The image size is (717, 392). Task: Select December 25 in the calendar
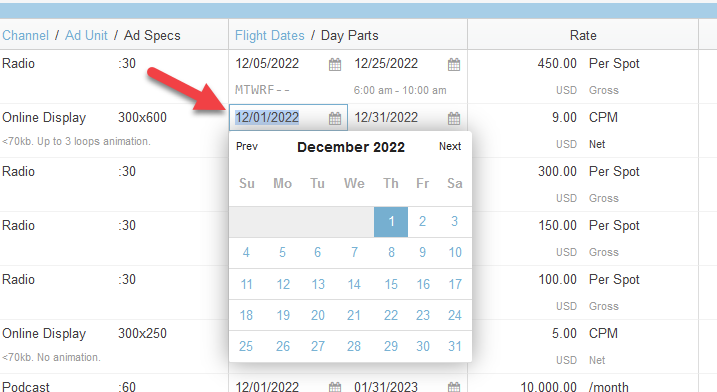(x=246, y=346)
